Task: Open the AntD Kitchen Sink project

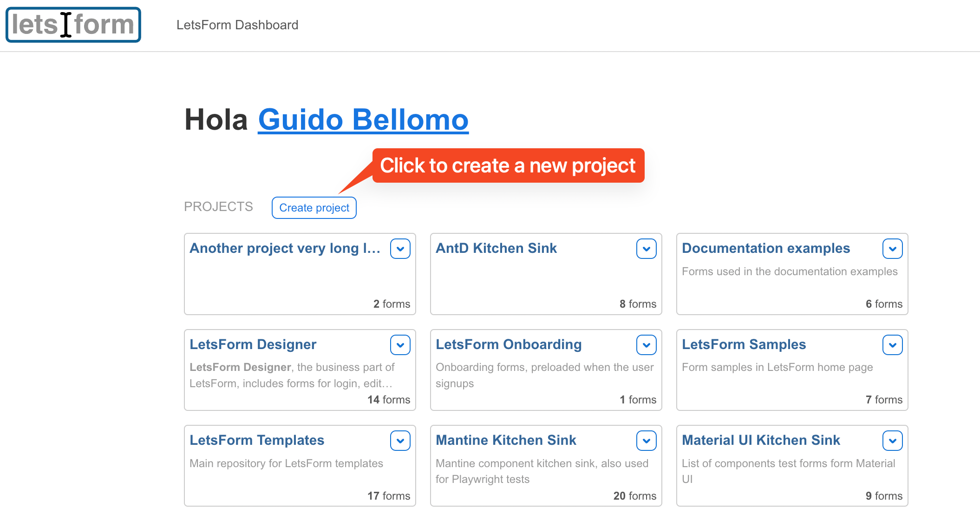Action: [x=496, y=248]
